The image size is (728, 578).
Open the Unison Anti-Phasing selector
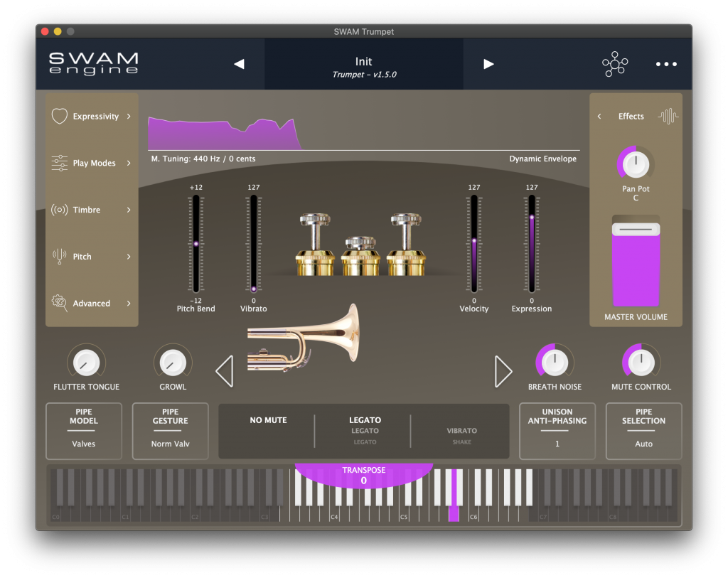coord(557,431)
